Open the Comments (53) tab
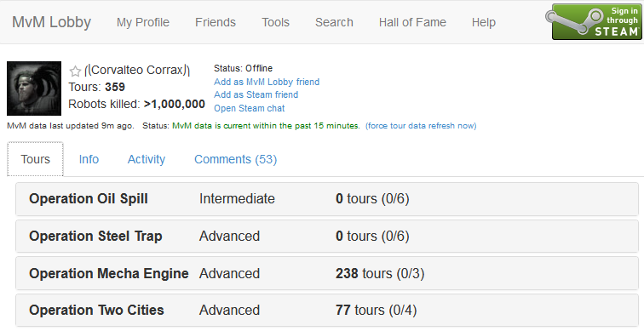Viewport: 644px width, 331px height. point(236,159)
